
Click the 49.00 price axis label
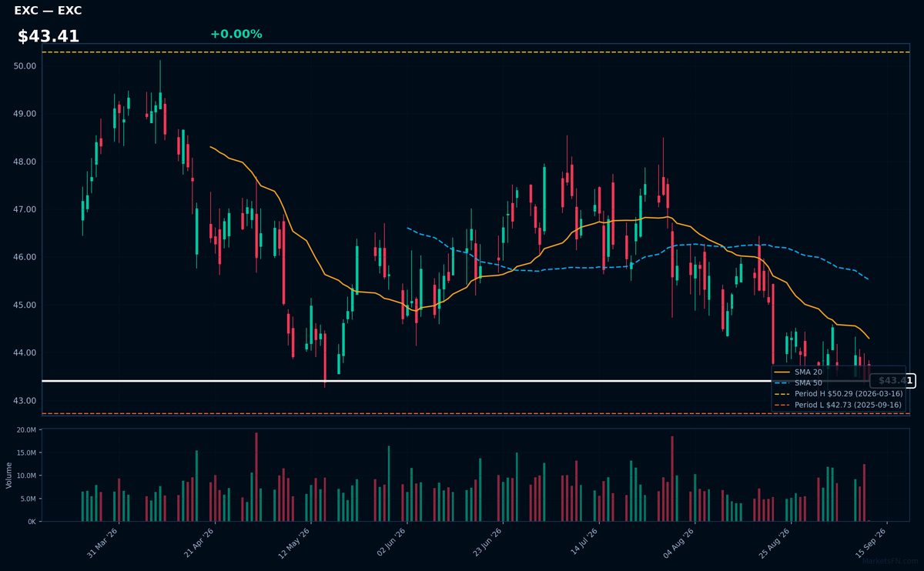click(25, 114)
